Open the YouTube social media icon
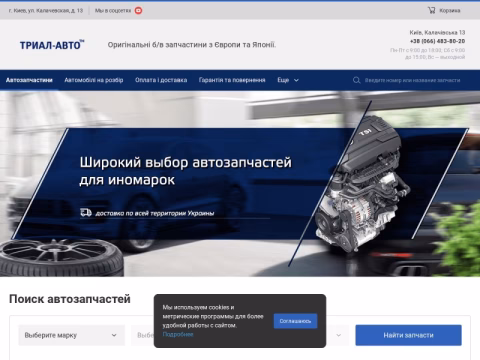The height and width of the screenshot is (360, 480). click(138, 11)
